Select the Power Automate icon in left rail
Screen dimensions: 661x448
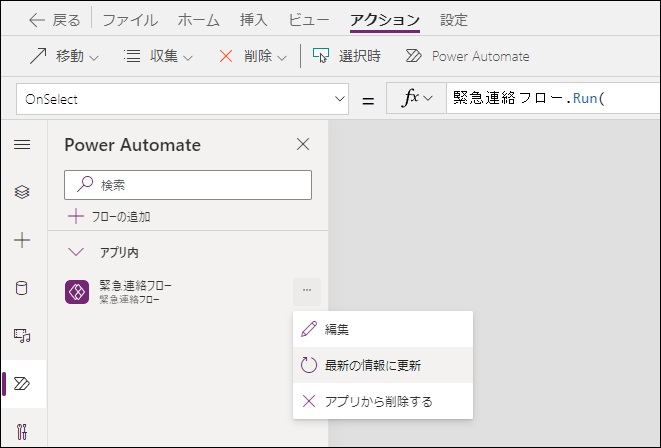pyautogui.click(x=22, y=384)
